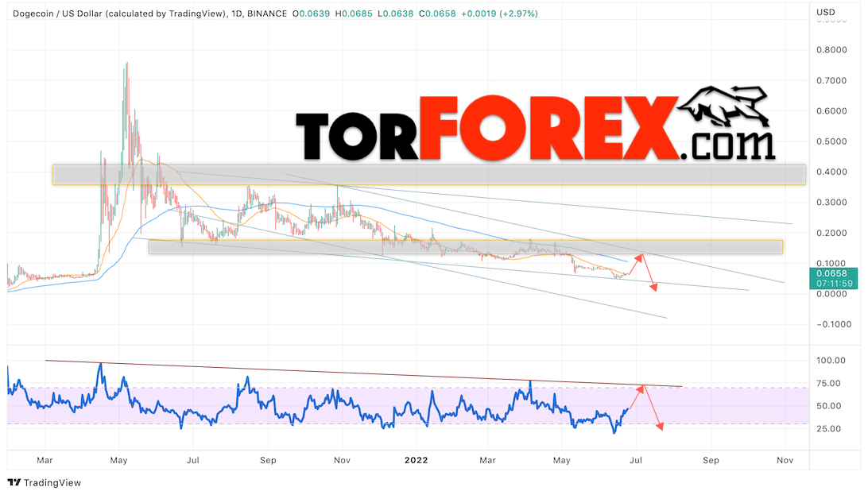Select the upper gray resistance zone rectangle

tap(429, 175)
